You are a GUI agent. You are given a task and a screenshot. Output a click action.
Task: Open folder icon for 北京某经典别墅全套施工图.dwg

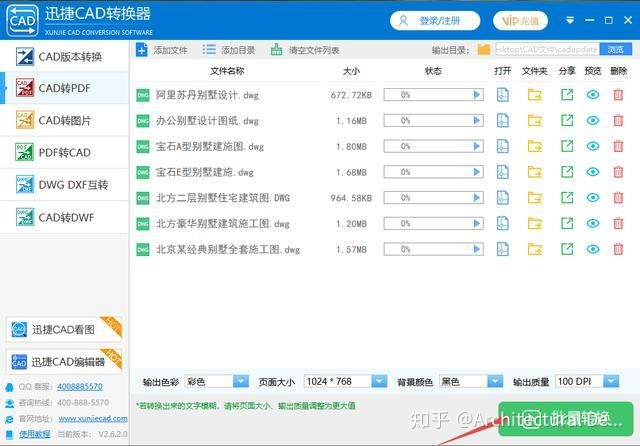point(535,249)
